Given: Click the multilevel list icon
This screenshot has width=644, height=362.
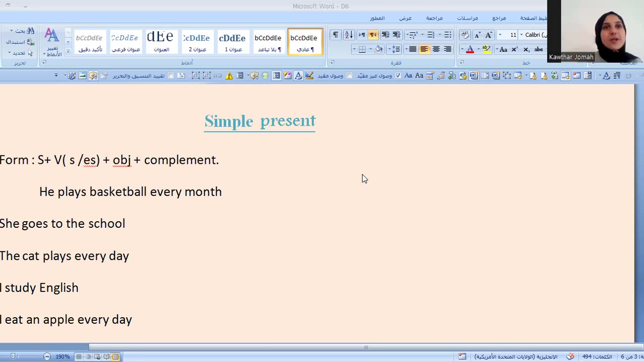Looking at the screenshot, I should coord(413,35).
